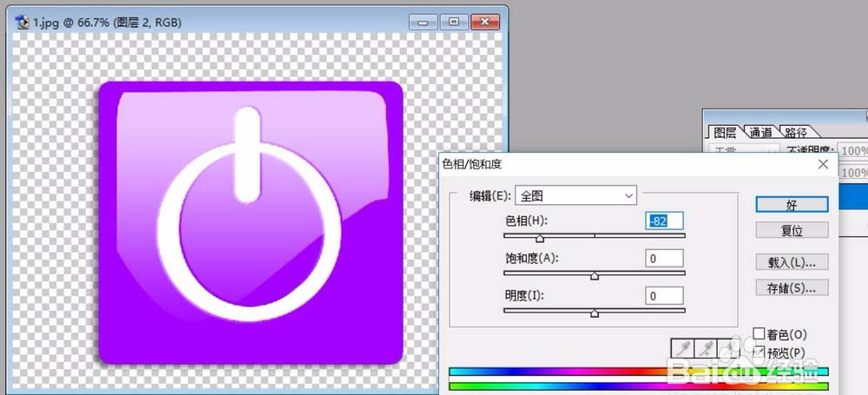The image size is (868, 395).
Task: Click the 好 button
Action: coord(792,204)
